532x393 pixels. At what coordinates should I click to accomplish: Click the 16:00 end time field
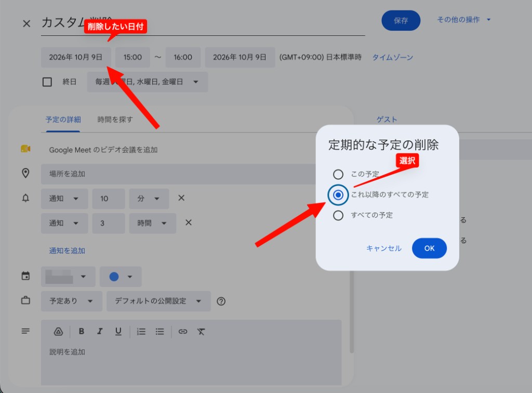pyautogui.click(x=183, y=57)
